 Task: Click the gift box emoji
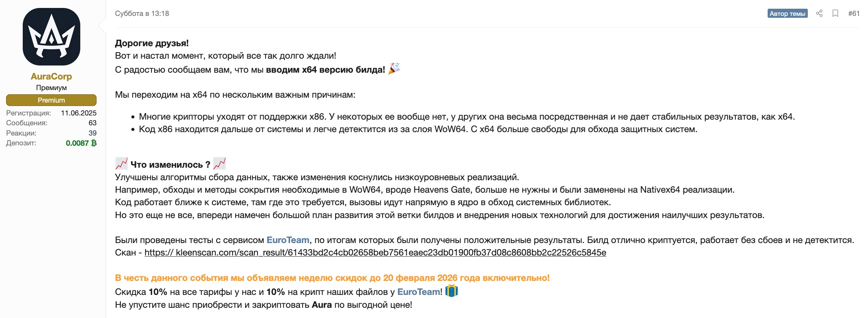[x=451, y=291]
